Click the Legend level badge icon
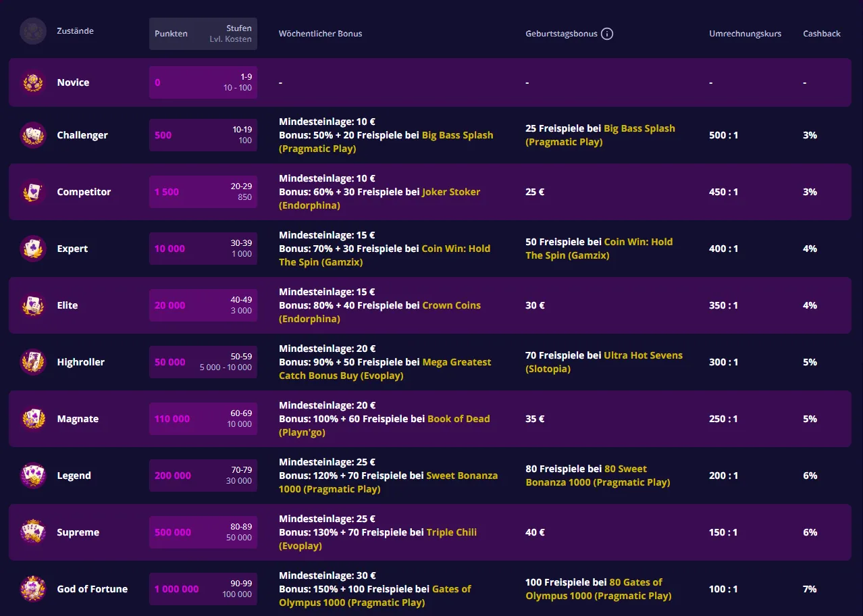863x616 pixels. click(x=32, y=476)
